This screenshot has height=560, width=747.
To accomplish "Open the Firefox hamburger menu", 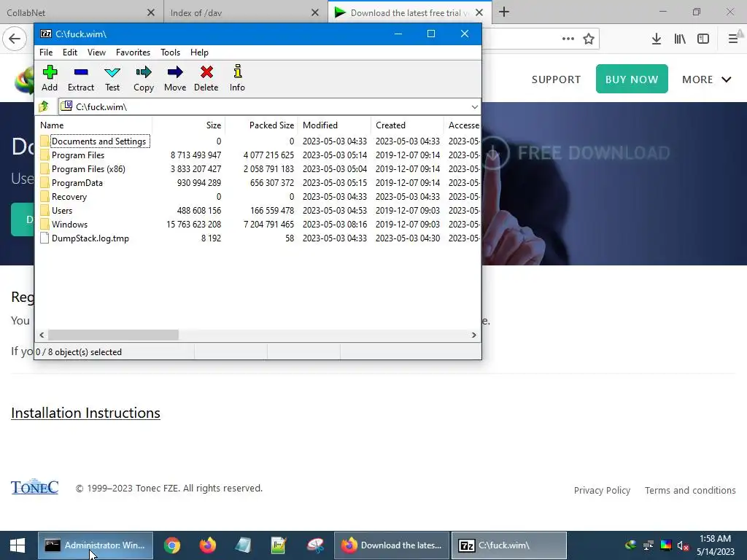I will click(x=733, y=39).
